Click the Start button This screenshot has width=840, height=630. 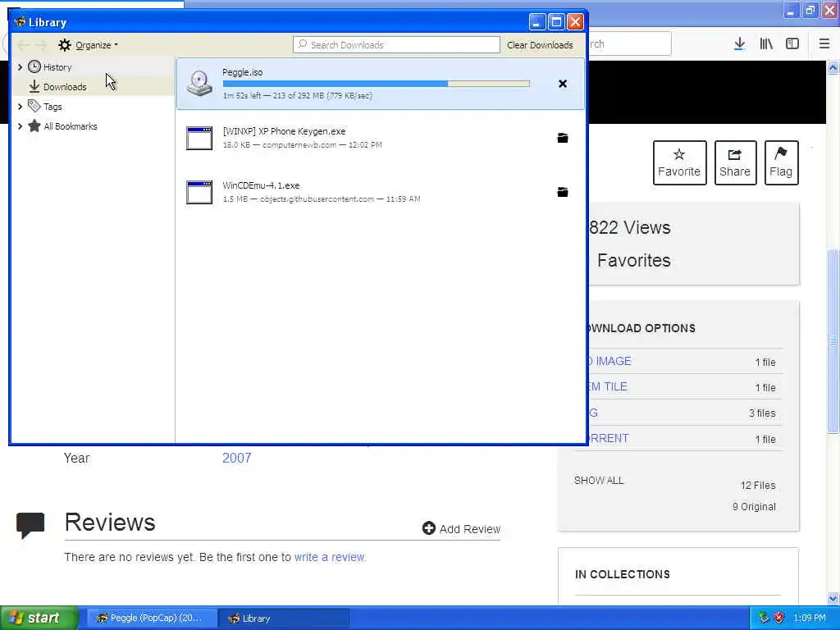pos(39,618)
